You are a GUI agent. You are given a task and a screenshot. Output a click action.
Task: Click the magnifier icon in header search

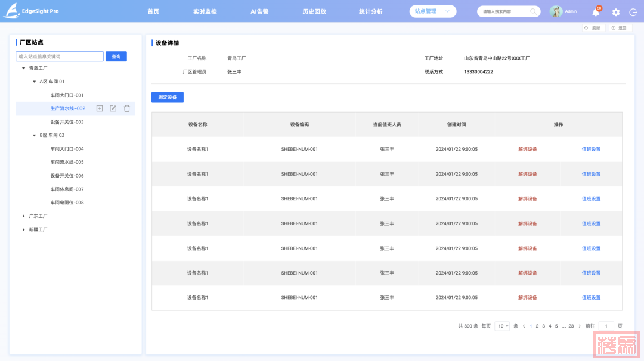(x=532, y=11)
